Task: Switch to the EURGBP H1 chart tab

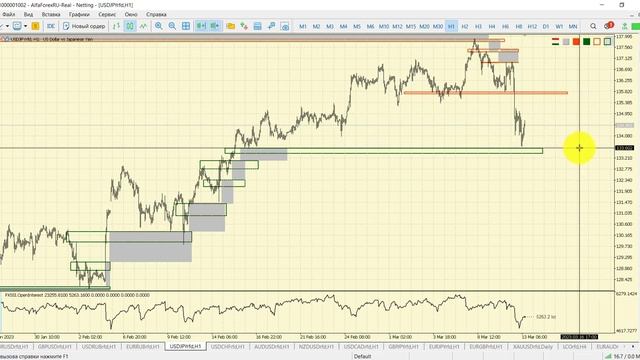Action: [486, 347]
